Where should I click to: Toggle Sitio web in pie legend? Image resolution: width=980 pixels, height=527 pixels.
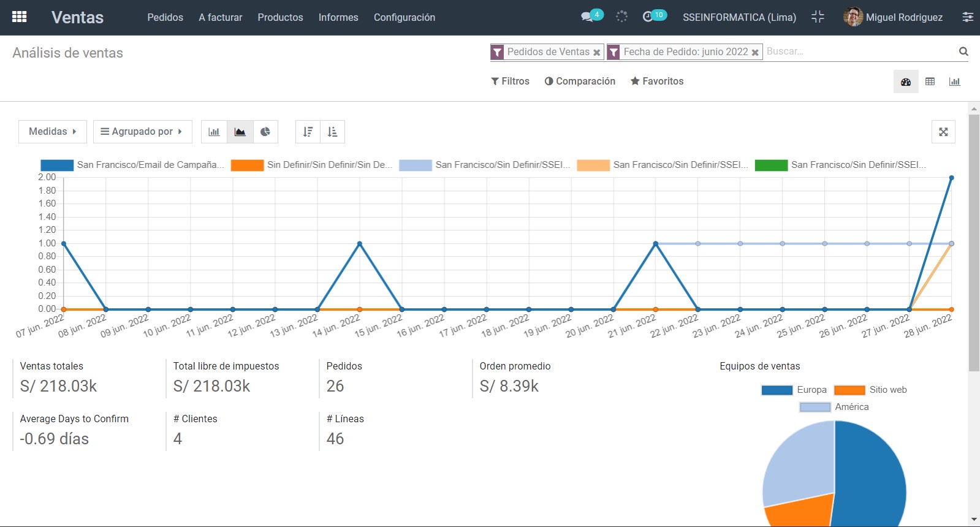click(x=870, y=390)
